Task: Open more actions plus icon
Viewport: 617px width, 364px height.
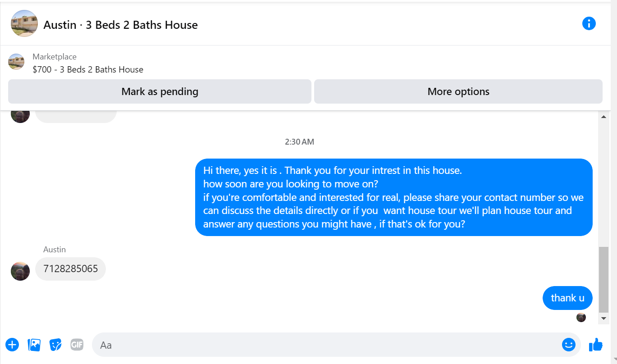Action: tap(12, 345)
